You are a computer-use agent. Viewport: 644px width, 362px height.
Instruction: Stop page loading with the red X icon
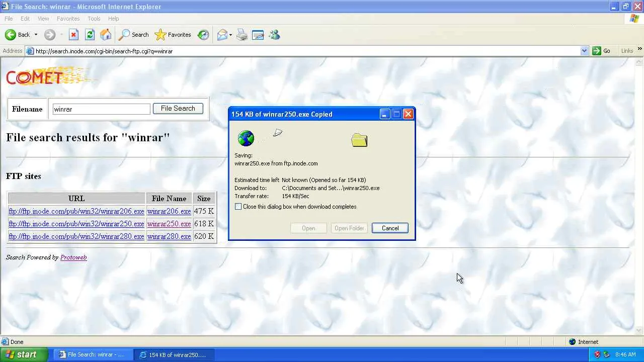click(73, 35)
